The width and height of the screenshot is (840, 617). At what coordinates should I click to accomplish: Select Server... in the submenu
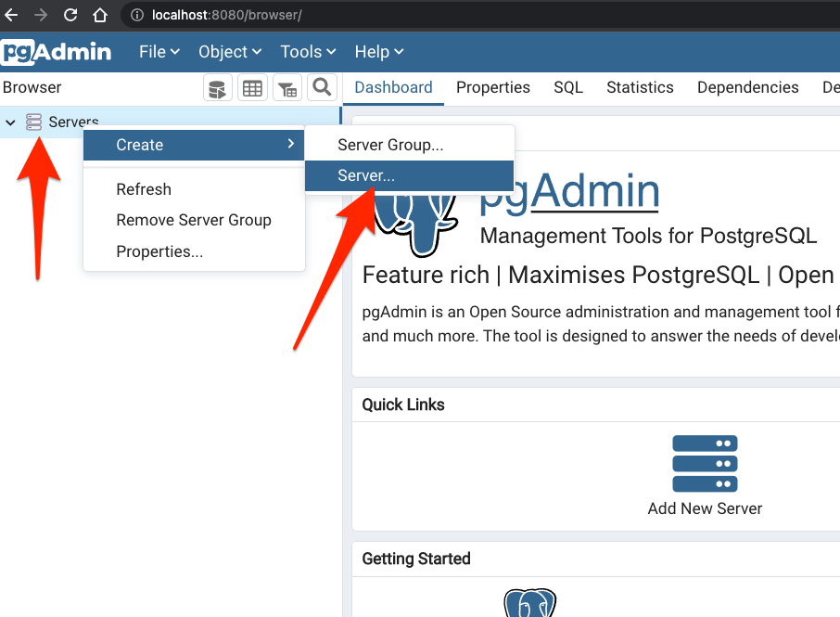click(x=409, y=175)
